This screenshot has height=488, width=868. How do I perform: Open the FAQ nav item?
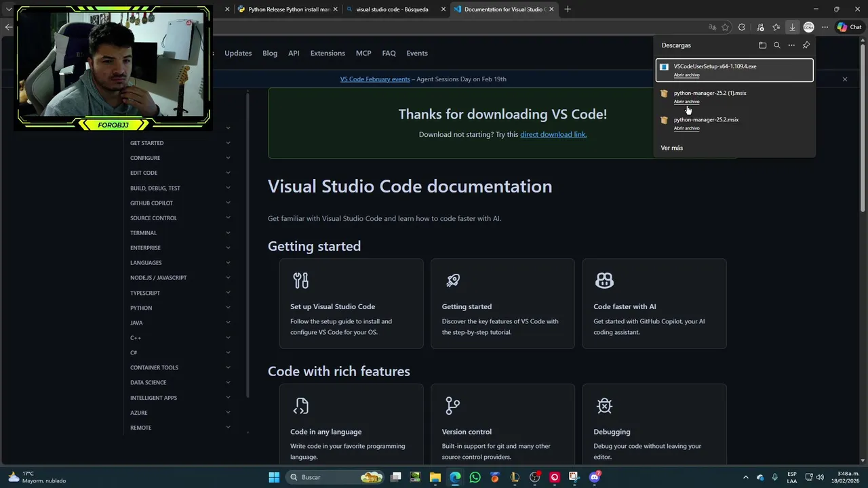[389, 53]
